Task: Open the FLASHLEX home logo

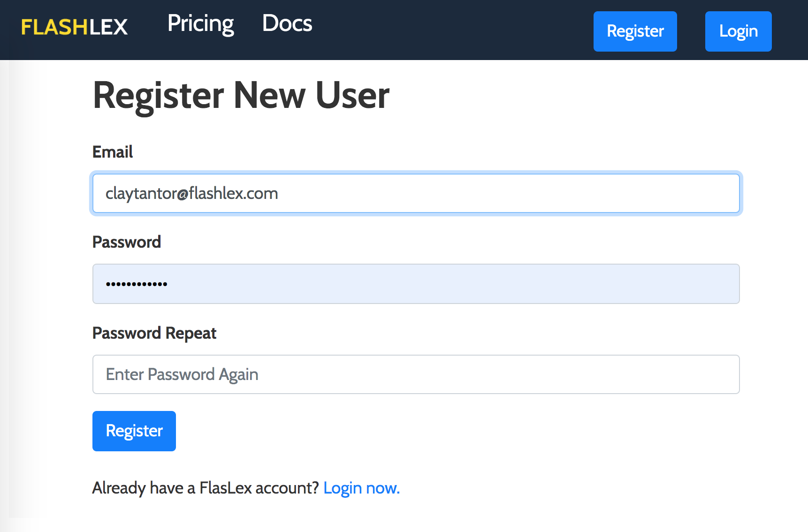Action: [x=74, y=27]
